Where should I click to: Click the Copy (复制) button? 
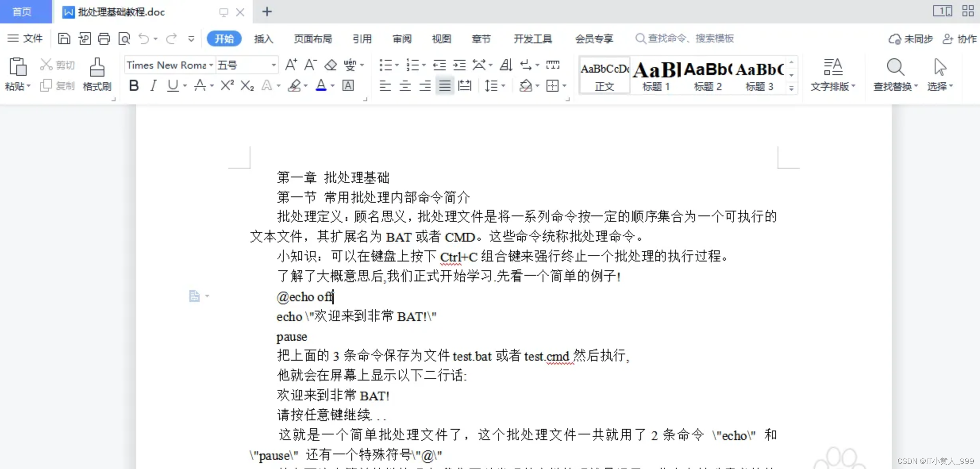click(58, 86)
